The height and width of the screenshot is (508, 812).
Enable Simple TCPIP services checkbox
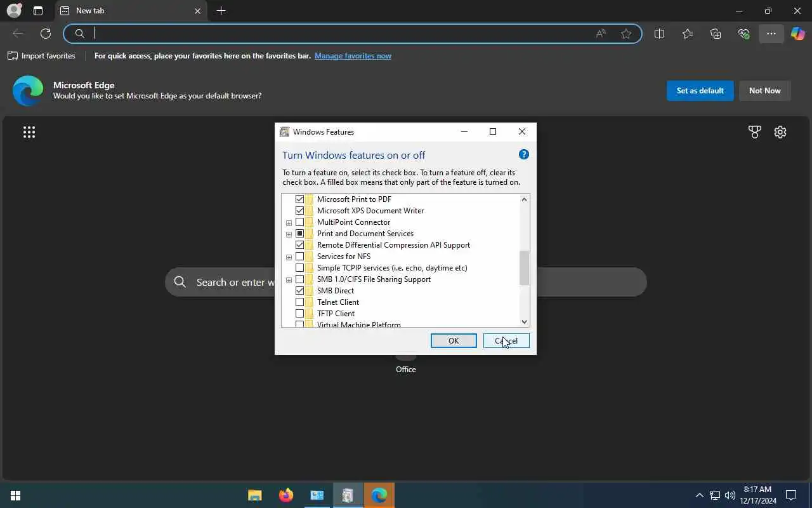click(300, 268)
